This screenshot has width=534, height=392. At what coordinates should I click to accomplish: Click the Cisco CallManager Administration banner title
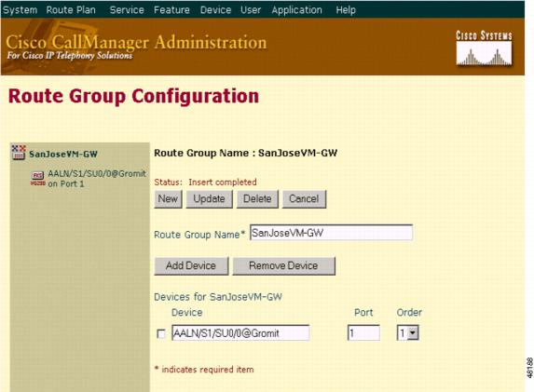[x=136, y=43]
